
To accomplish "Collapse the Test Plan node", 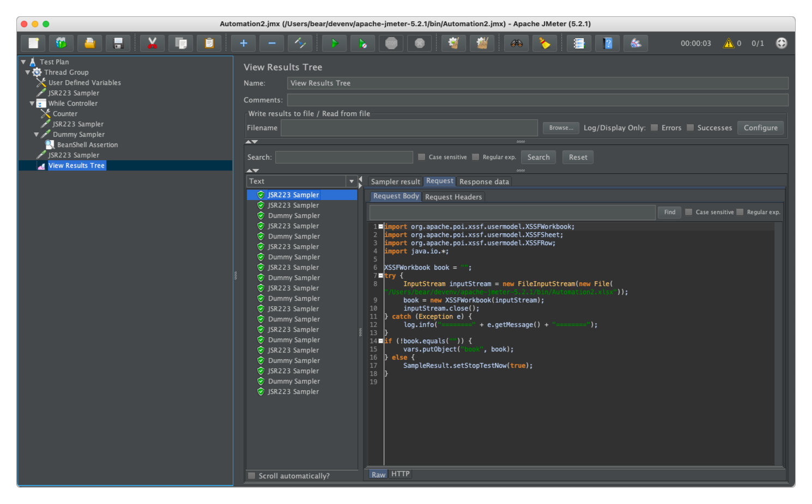I will point(23,62).
